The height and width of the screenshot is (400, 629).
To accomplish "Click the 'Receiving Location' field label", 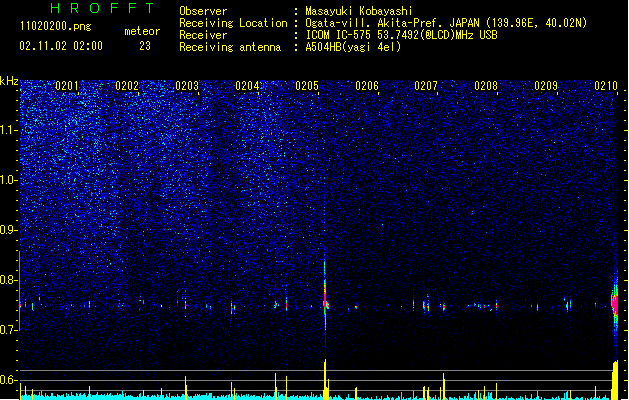I will (x=233, y=23).
